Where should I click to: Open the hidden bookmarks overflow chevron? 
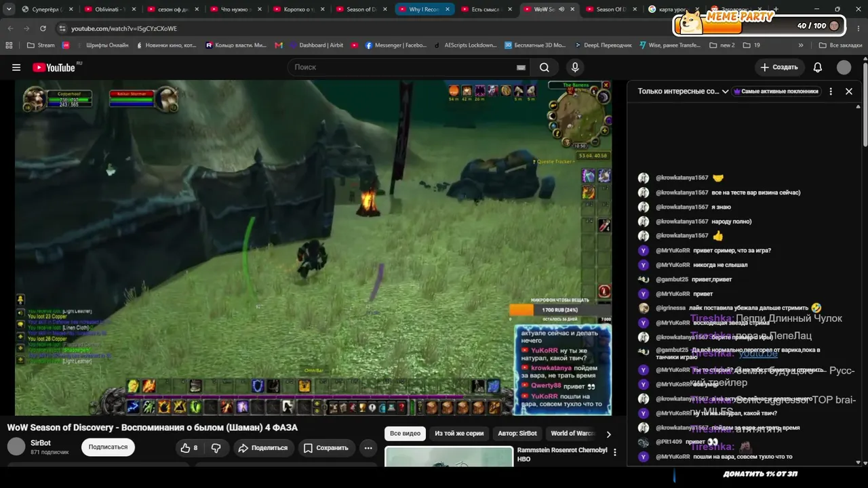[801, 45]
